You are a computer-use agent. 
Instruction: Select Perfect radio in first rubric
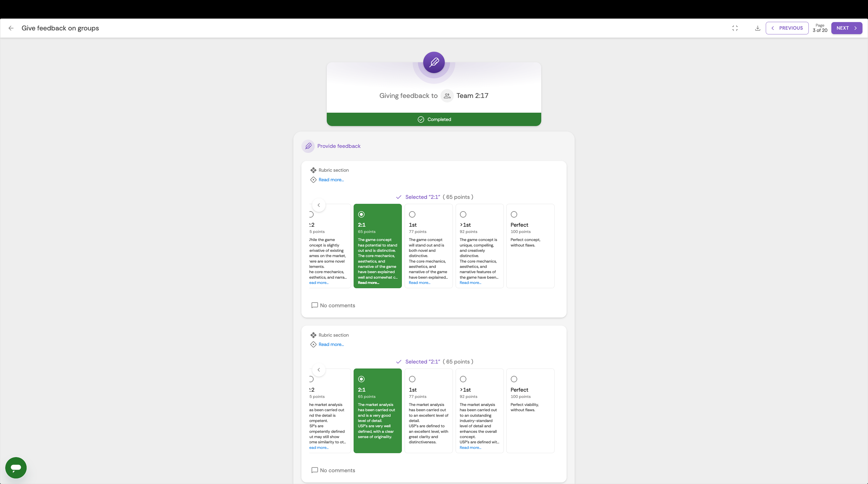click(x=514, y=215)
